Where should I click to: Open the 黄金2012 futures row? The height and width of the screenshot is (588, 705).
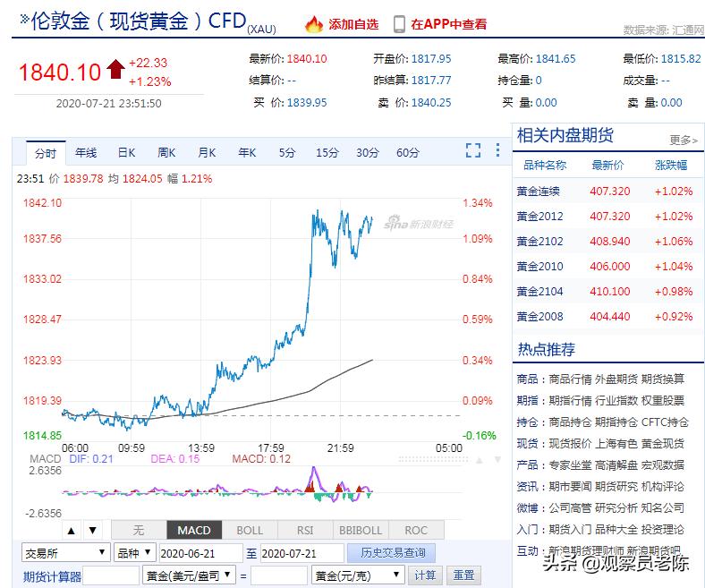pos(607,217)
